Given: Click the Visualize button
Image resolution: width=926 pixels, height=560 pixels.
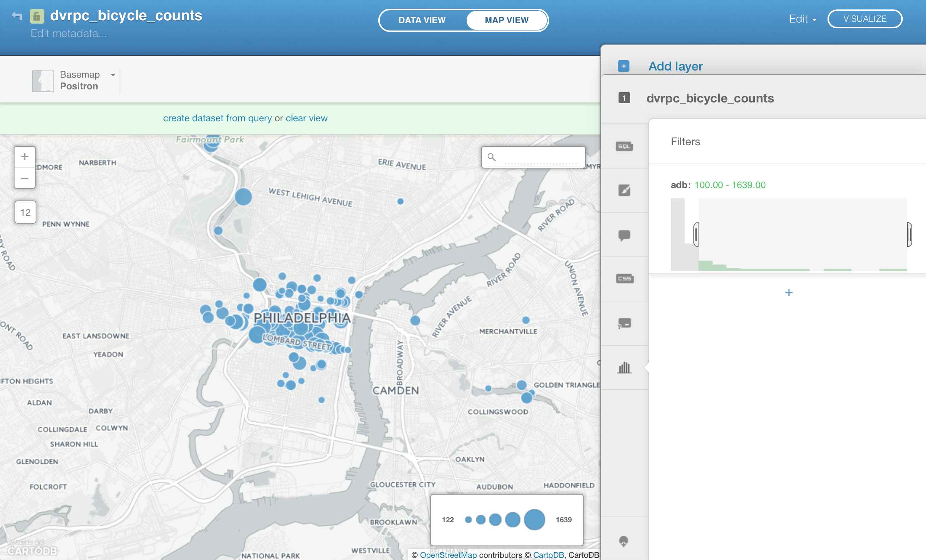Looking at the screenshot, I should (864, 19).
